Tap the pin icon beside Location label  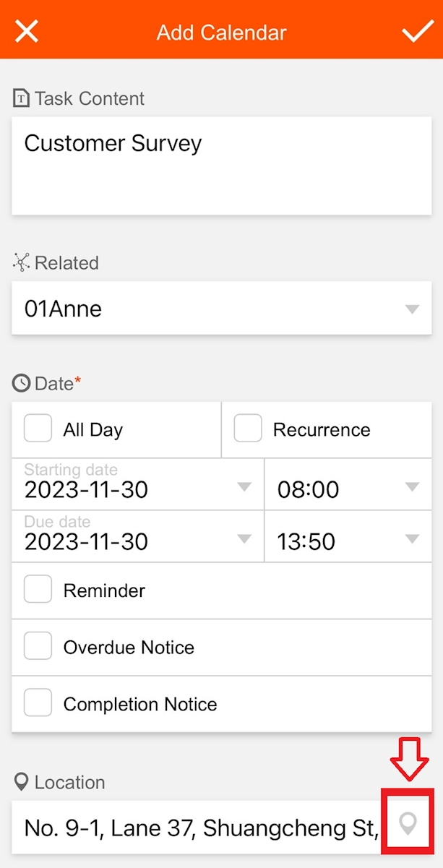coord(22,782)
